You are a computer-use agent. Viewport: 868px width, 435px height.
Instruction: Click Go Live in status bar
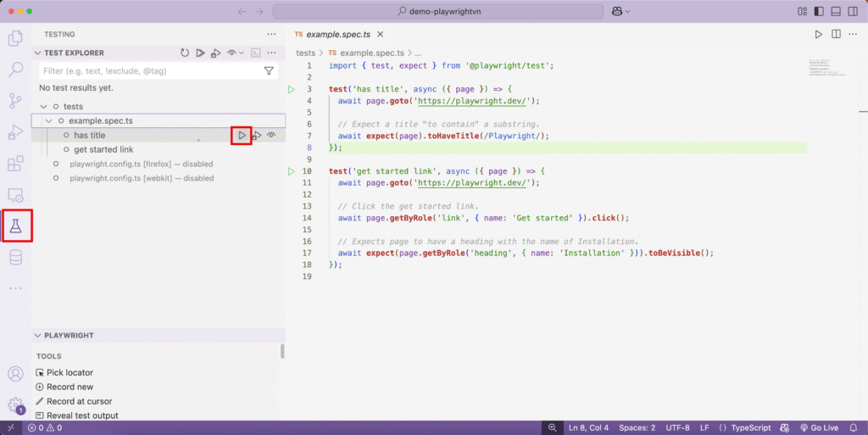coord(820,428)
